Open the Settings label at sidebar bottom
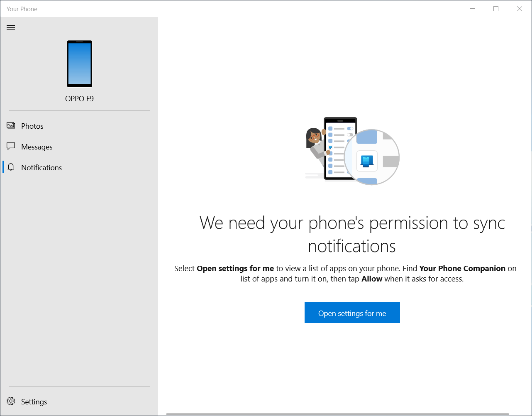 click(34, 402)
